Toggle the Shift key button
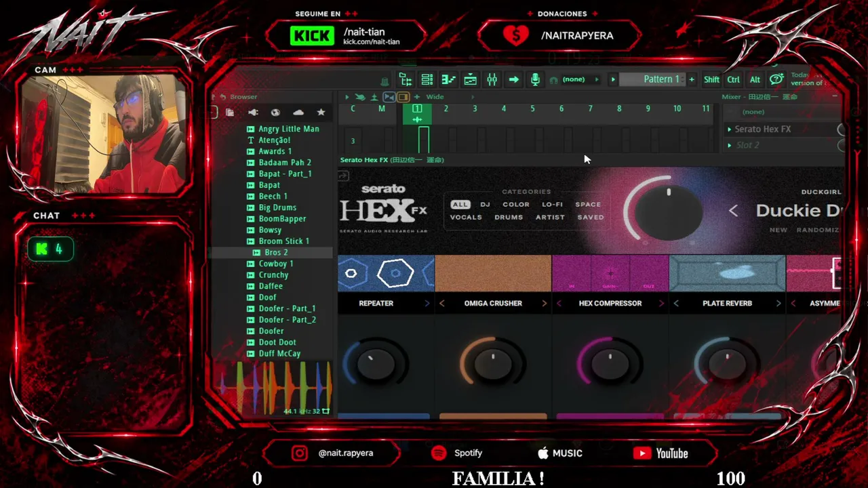The width and height of the screenshot is (868, 488). (711, 79)
